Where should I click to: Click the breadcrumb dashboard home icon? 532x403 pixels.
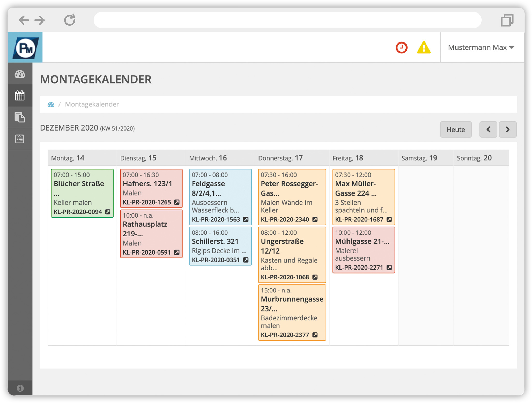tap(51, 104)
